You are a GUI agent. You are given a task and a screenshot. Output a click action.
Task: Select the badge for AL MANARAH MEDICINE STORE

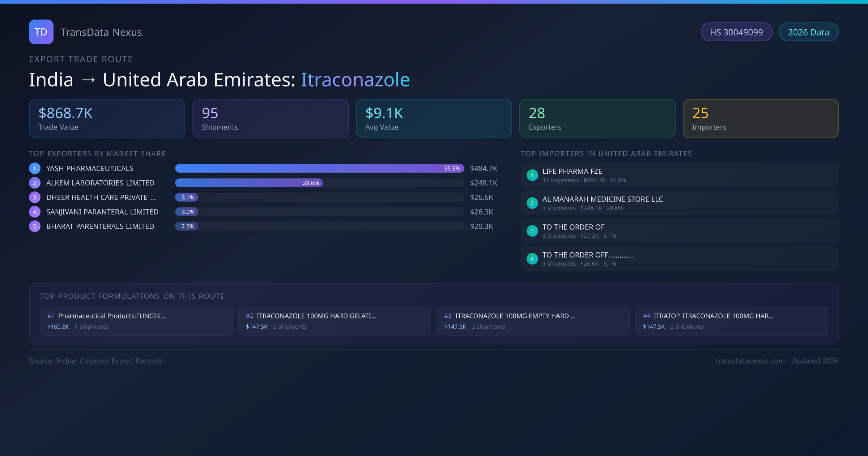tap(532, 203)
